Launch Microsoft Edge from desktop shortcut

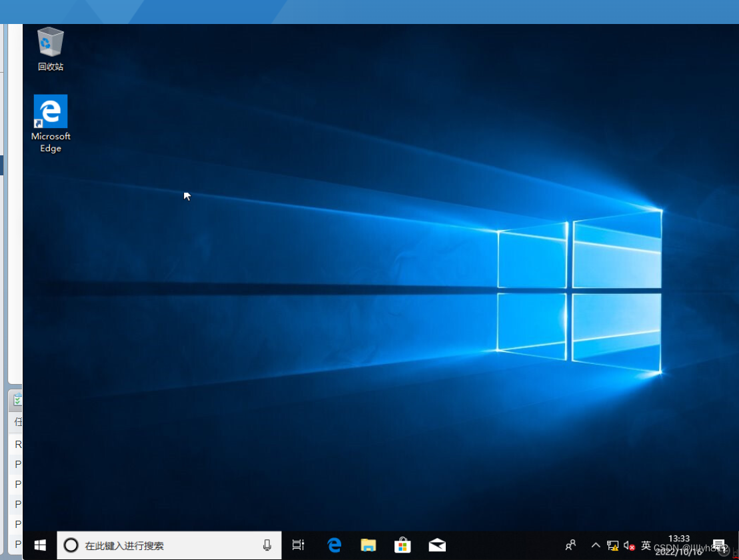(x=51, y=123)
